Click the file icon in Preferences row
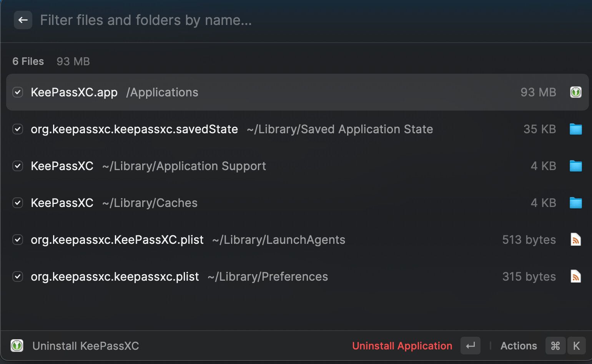The width and height of the screenshot is (592, 364). [x=575, y=276]
